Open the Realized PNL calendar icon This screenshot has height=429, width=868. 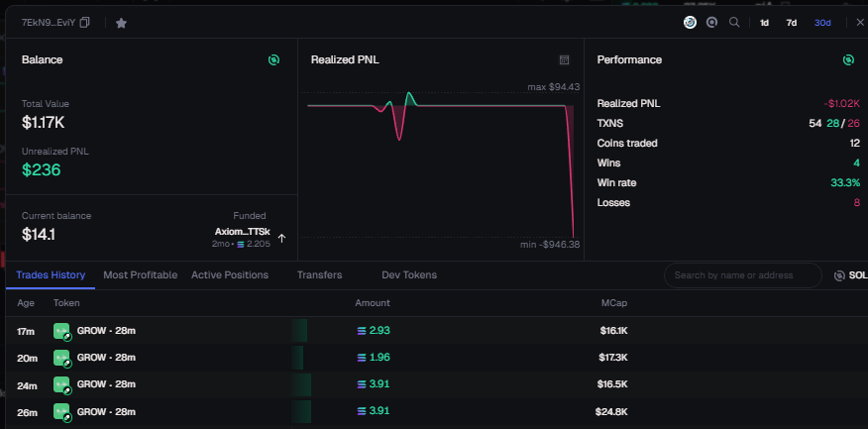(564, 59)
